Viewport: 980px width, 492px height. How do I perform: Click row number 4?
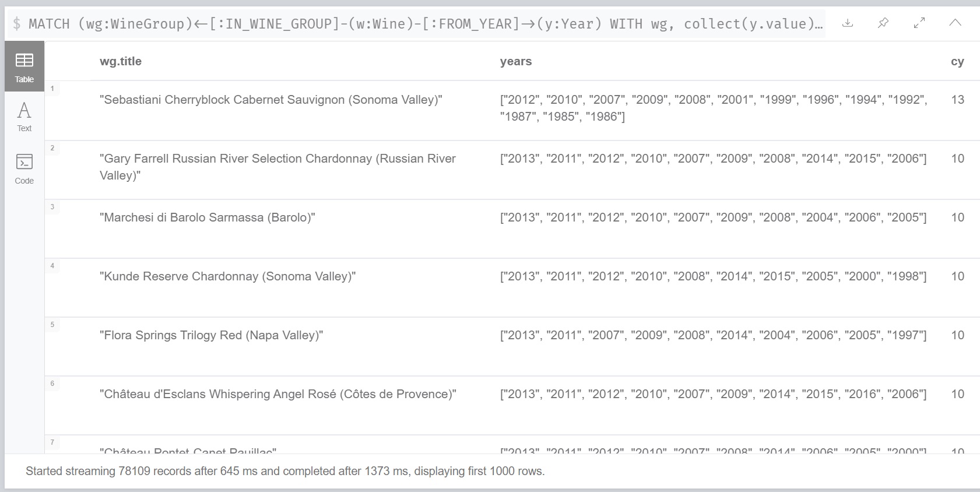coord(52,266)
